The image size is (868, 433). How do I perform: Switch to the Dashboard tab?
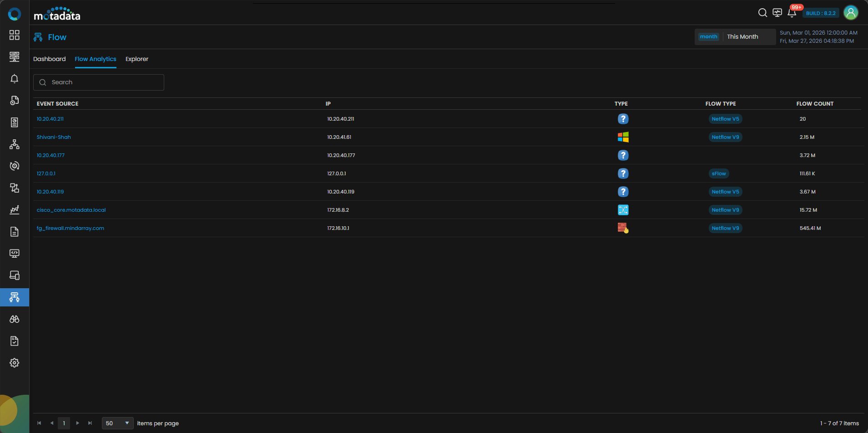click(49, 59)
